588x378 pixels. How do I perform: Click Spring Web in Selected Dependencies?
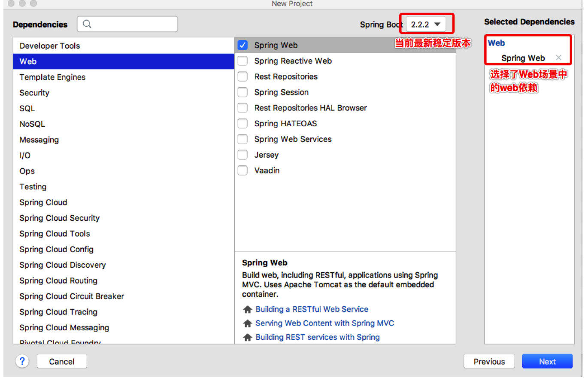[523, 58]
